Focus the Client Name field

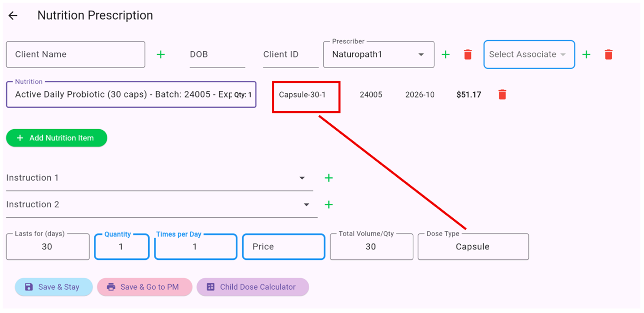(x=76, y=55)
